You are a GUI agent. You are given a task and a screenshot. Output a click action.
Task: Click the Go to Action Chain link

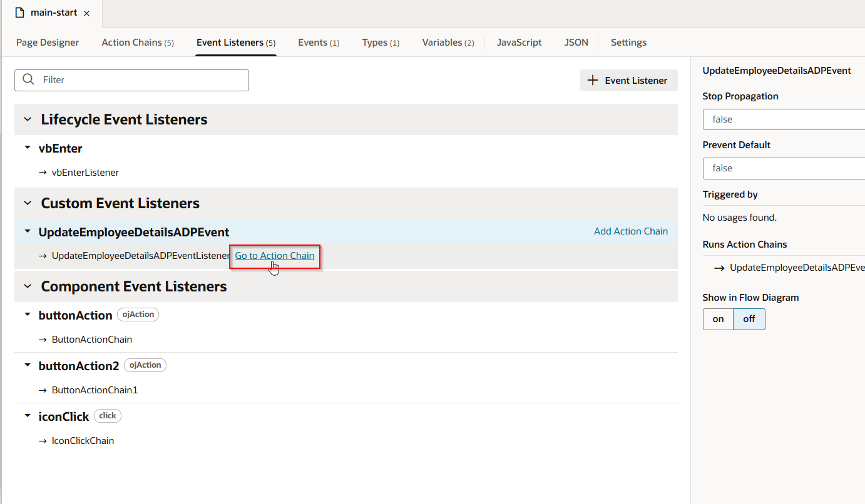(x=274, y=256)
